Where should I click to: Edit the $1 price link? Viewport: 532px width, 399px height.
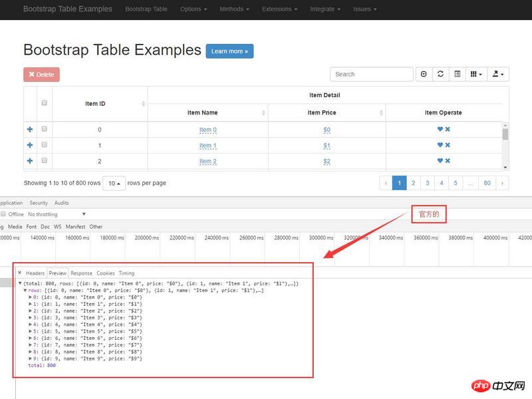click(x=327, y=146)
